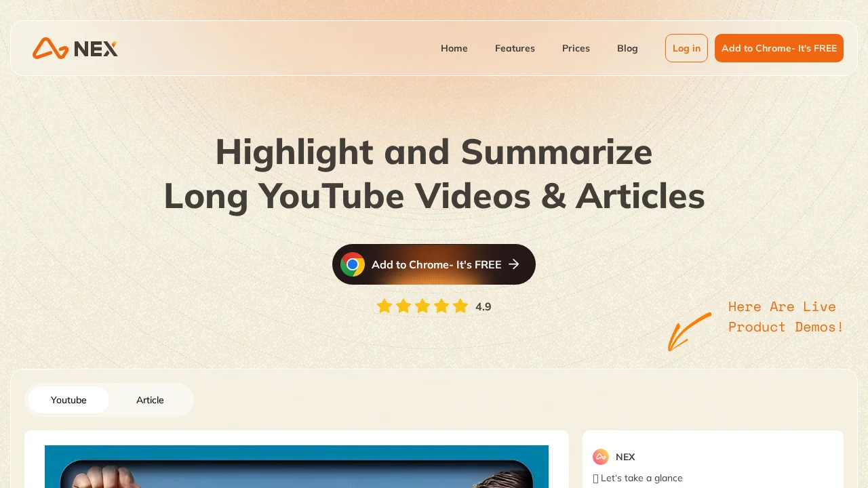The height and width of the screenshot is (488, 868).
Task: Open the Home nav link
Action: click(454, 48)
